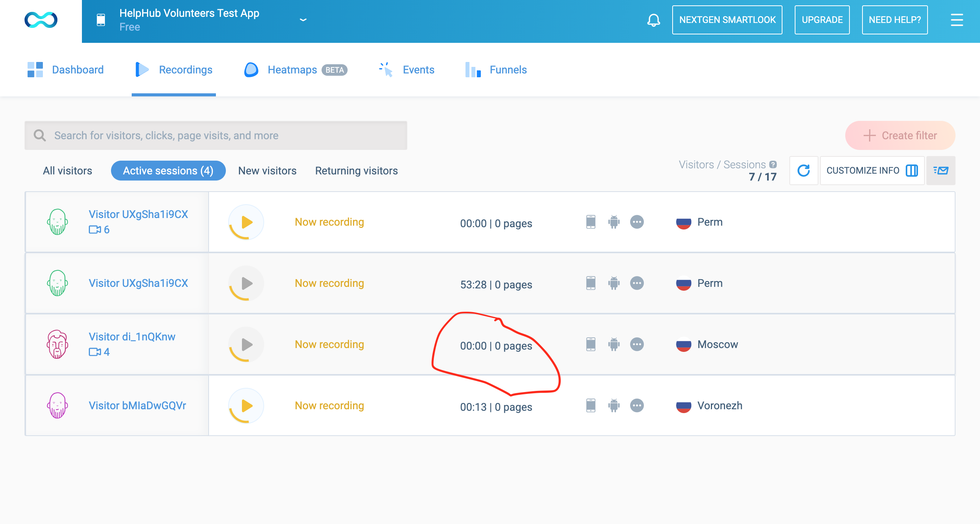Click the question mark next to Visitors / Sessions
The width and height of the screenshot is (980, 524).
773,164
